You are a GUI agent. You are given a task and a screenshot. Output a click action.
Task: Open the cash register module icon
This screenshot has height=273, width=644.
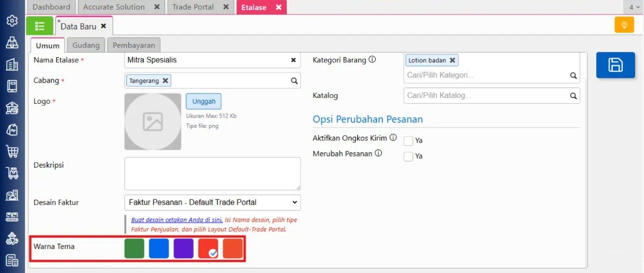[x=12, y=43]
